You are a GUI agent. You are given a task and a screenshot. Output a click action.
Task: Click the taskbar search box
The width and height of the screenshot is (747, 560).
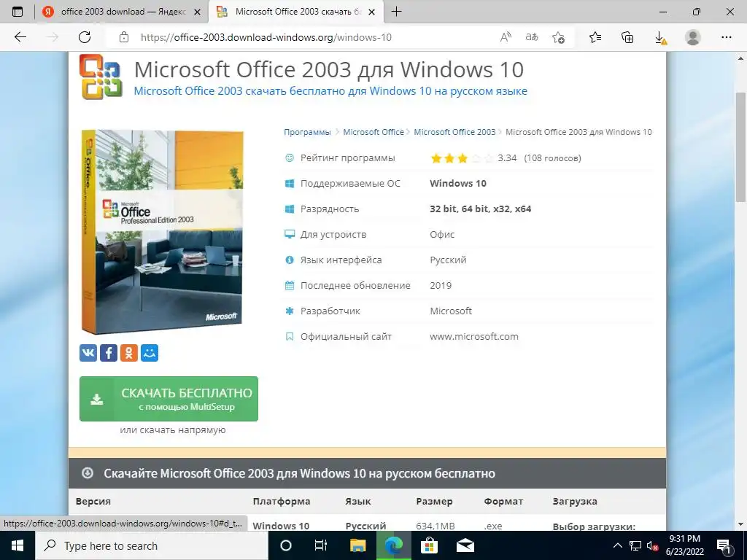click(x=152, y=545)
